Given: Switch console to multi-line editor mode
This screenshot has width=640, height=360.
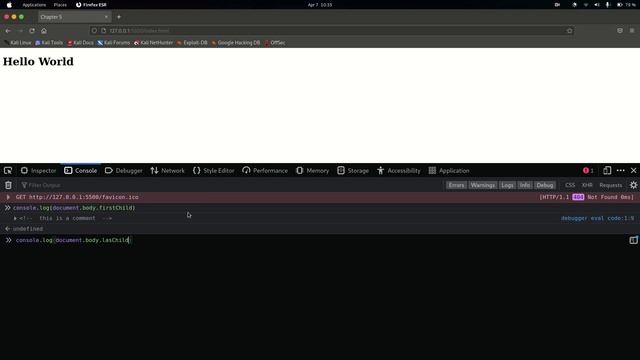Looking at the screenshot, I should coord(633,240).
